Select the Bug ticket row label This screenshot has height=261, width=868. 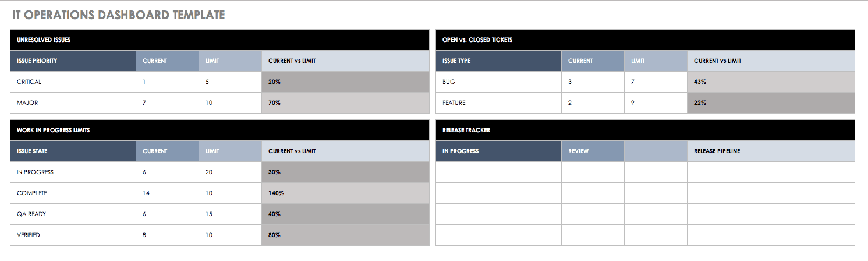pyautogui.click(x=448, y=82)
